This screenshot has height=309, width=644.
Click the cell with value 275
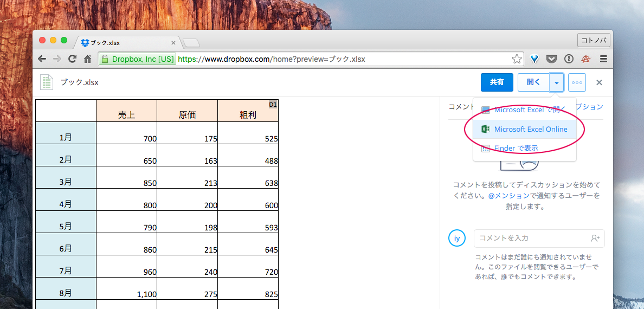tap(187, 288)
